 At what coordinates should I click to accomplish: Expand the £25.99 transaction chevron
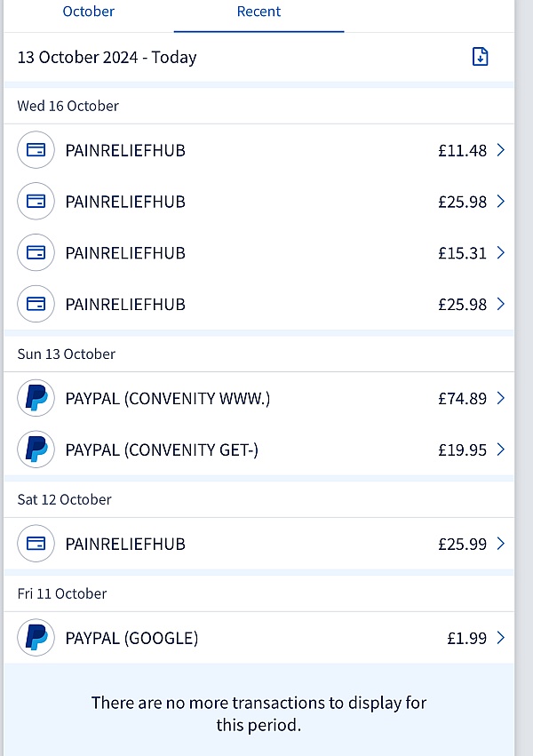[x=501, y=544]
